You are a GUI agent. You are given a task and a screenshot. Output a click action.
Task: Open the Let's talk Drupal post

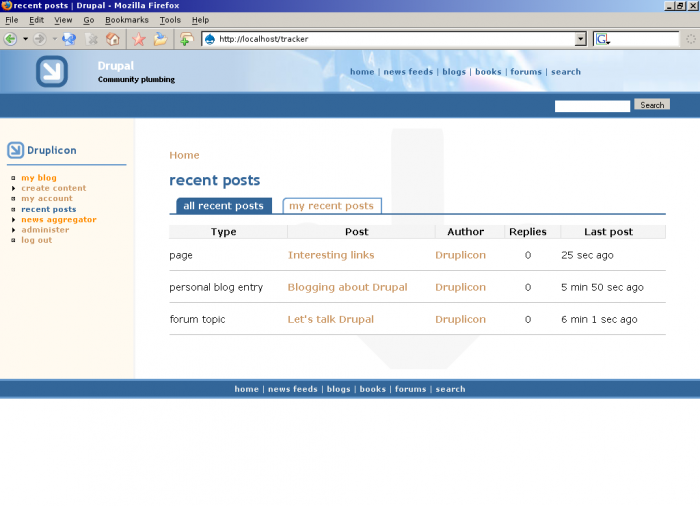tap(331, 319)
